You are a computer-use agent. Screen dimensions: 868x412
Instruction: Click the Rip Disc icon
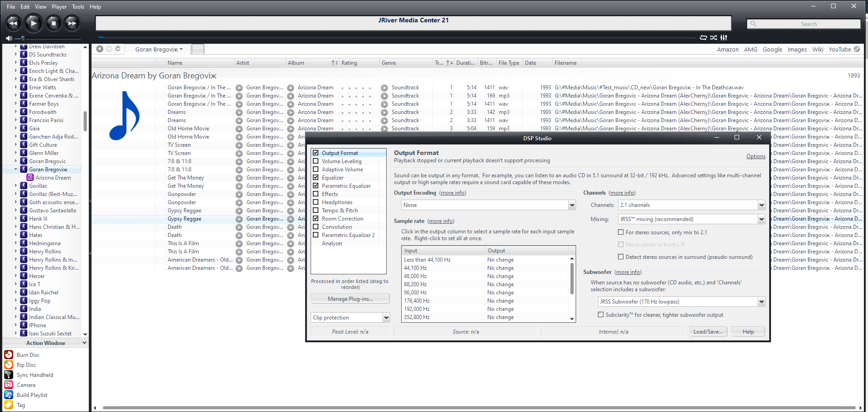9,365
